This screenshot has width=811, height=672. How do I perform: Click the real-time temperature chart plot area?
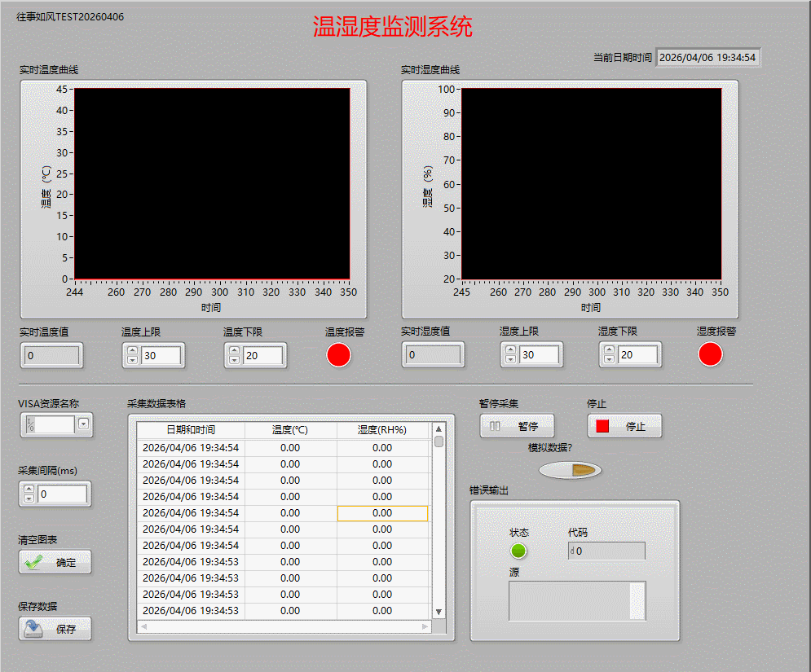(x=212, y=183)
